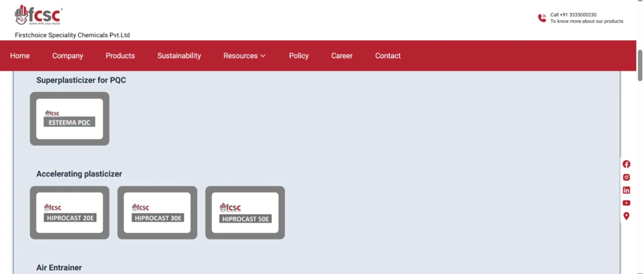Screen dimensions: 644x274
Task: Click the fcsc company logo
Action: point(38,15)
